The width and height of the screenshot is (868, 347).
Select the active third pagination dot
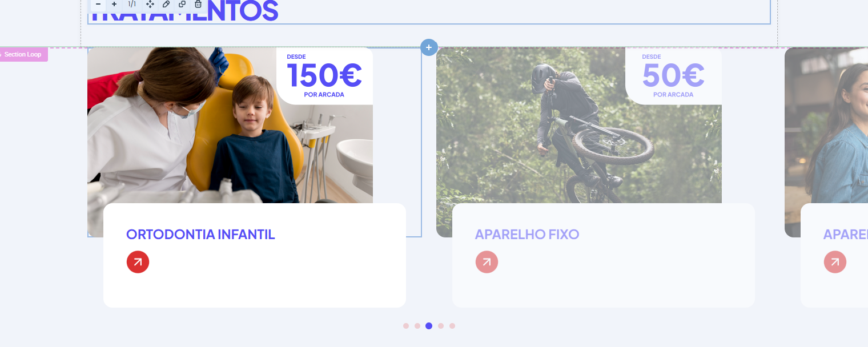point(429,326)
